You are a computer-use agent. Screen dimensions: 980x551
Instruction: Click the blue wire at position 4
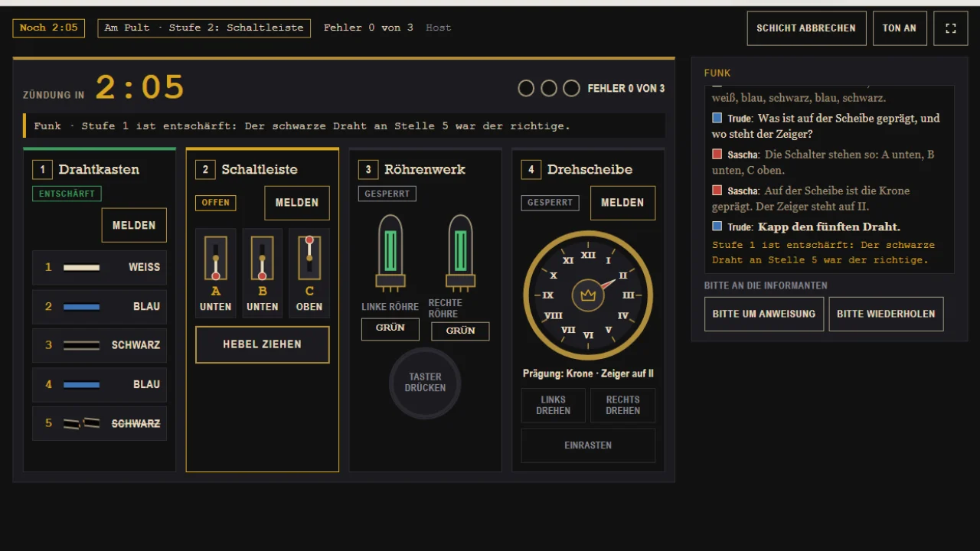point(100,384)
